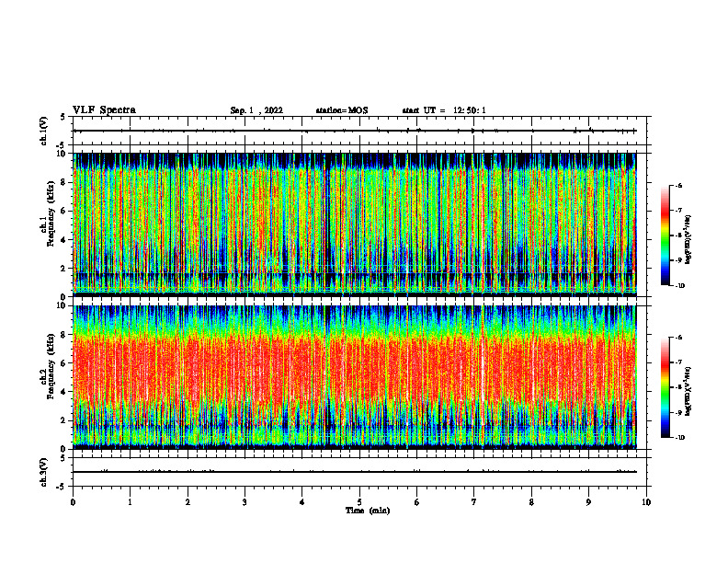Click the ch.1 spectrogram panel
Image resolution: width=728 pixels, height=563 pixels.
(x=355, y=224)
